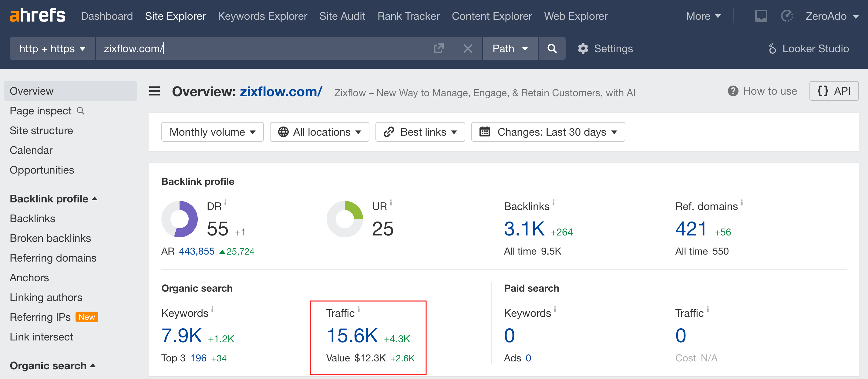Viewport: 868px width, 379px height.
Task: Open Site structure in the sidebar
Action: (41, 130)
